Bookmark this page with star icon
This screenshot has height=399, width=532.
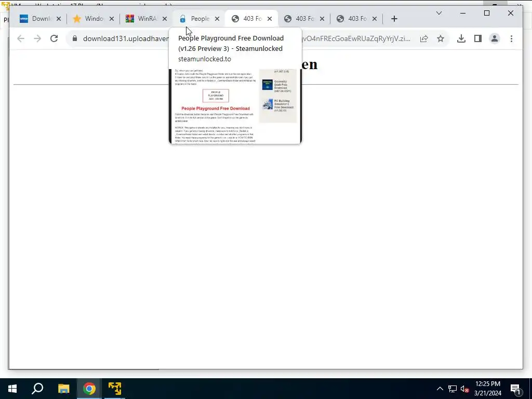[441, 38]
